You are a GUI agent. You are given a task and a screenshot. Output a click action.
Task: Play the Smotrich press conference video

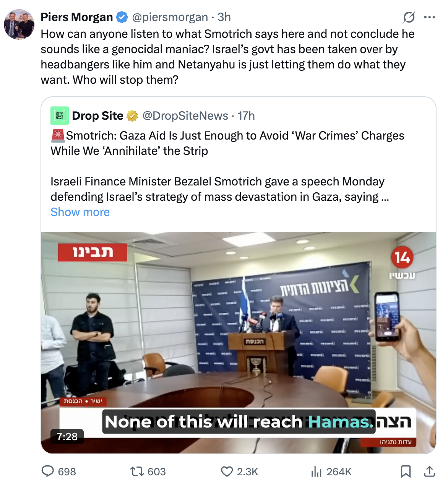click(x=239, y=343)
